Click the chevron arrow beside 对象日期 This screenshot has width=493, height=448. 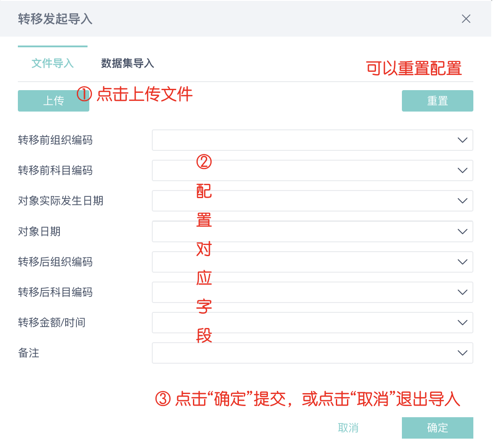(462, 232)
